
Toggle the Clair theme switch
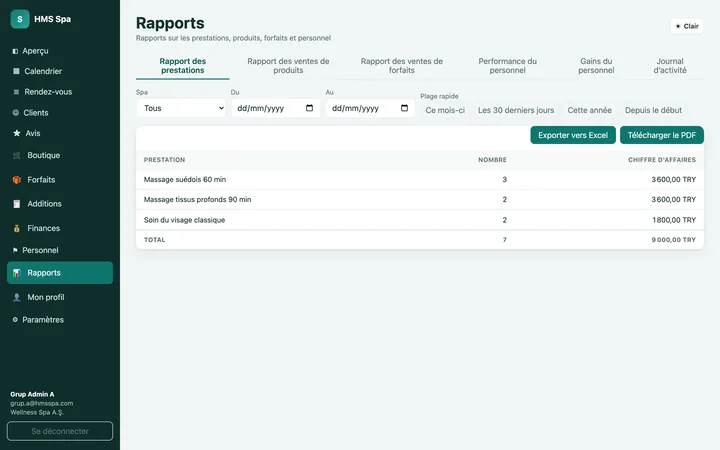coord(687,26)
